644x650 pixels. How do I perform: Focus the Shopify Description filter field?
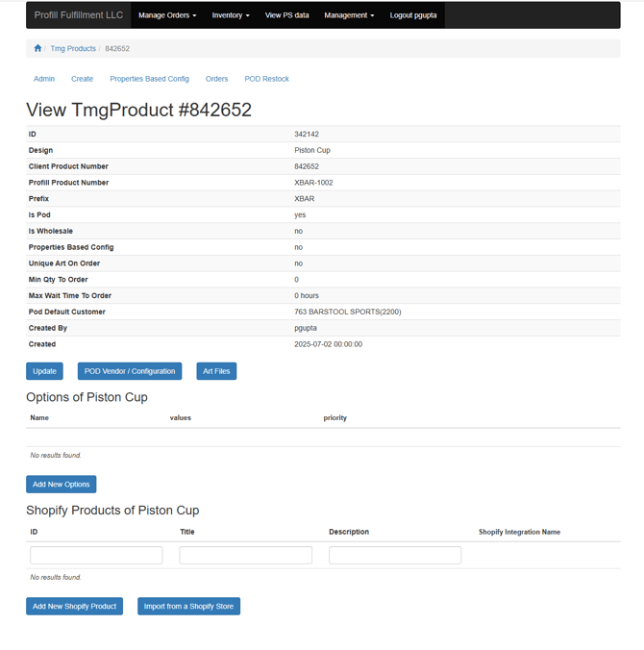[395, 555]
